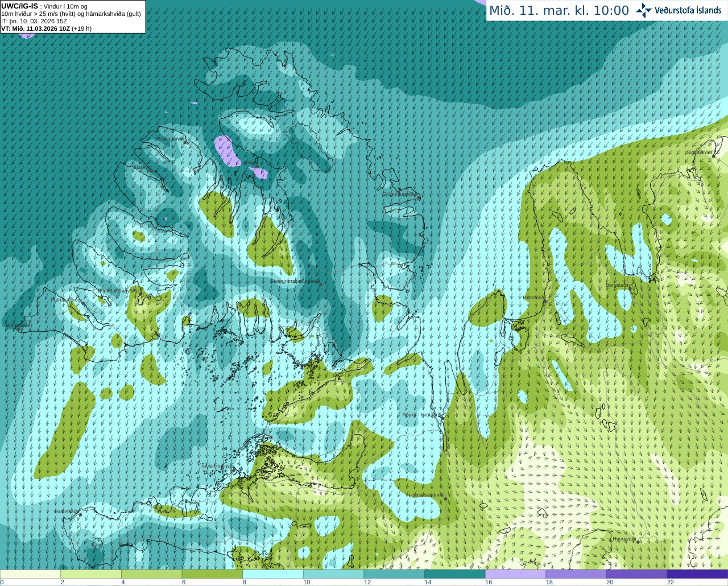Click the Gufuskálar station label
This screenshot has width=728, height=586.
tap(66, 511)
